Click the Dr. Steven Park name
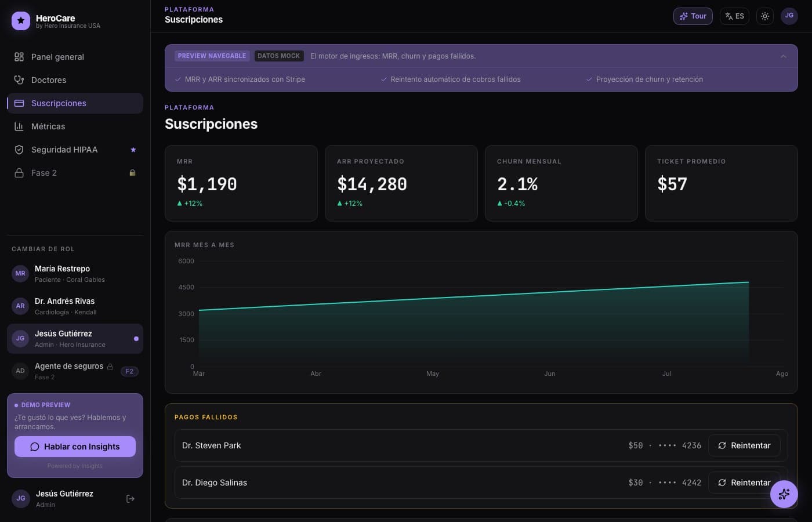Image resolution: width=812 pixels, height=522 pixels. click(211, 445)
